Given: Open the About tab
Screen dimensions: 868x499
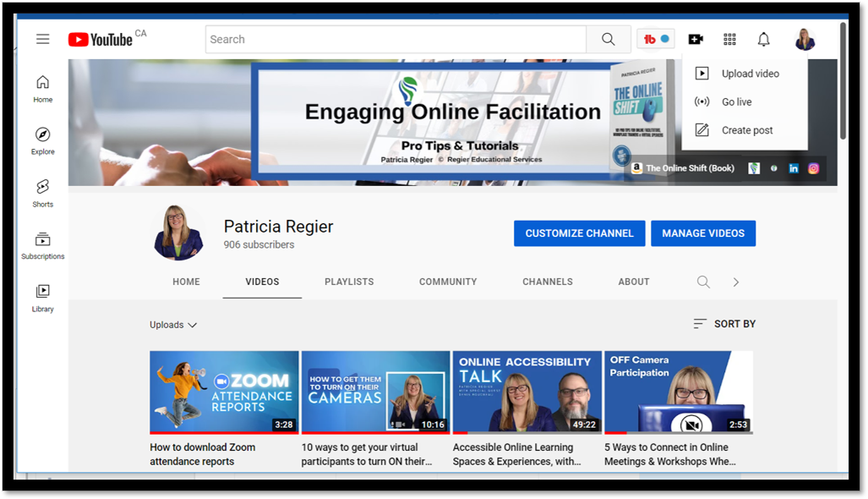Looking at the screenshot, I should pyautogui.click(x=634, y=282).
